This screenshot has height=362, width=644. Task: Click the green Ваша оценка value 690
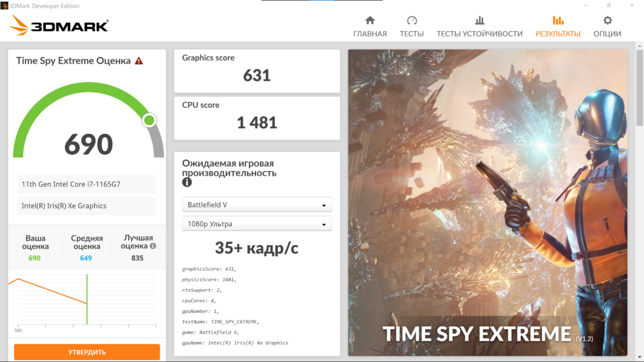coord(35,258)
